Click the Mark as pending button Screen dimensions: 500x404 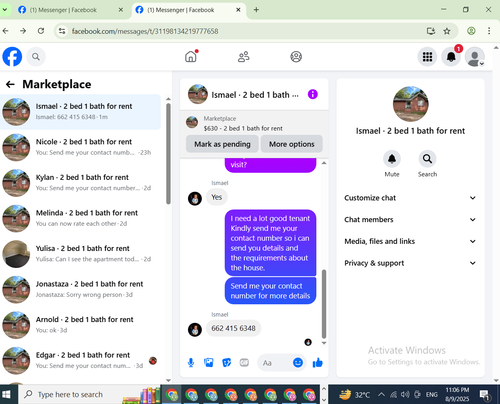pos(222,144)
